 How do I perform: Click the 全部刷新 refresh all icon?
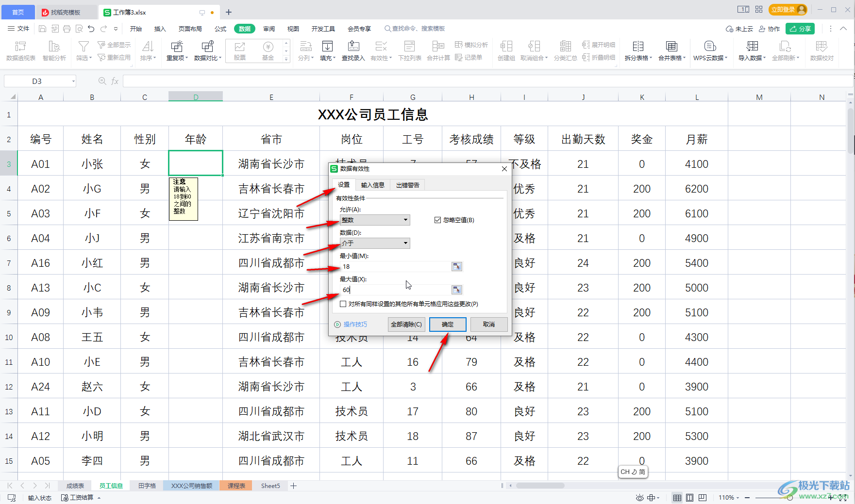(x=785, y=50)
